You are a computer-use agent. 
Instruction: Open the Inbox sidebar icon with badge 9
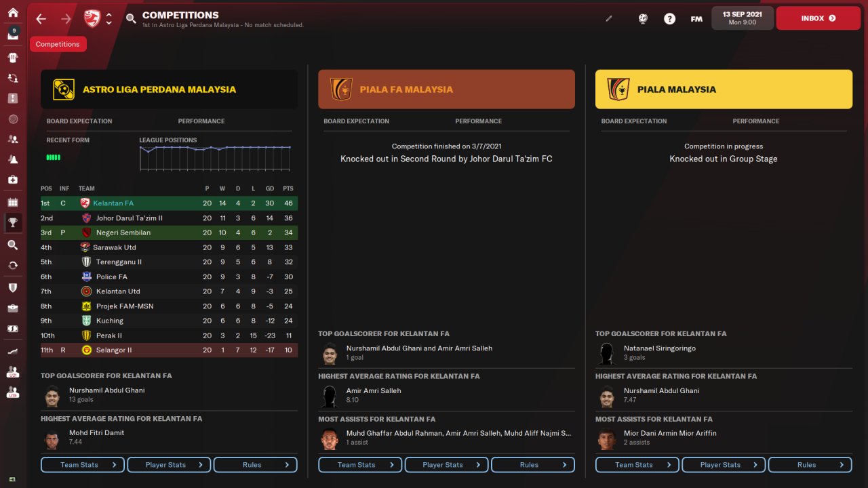[13, 34]
